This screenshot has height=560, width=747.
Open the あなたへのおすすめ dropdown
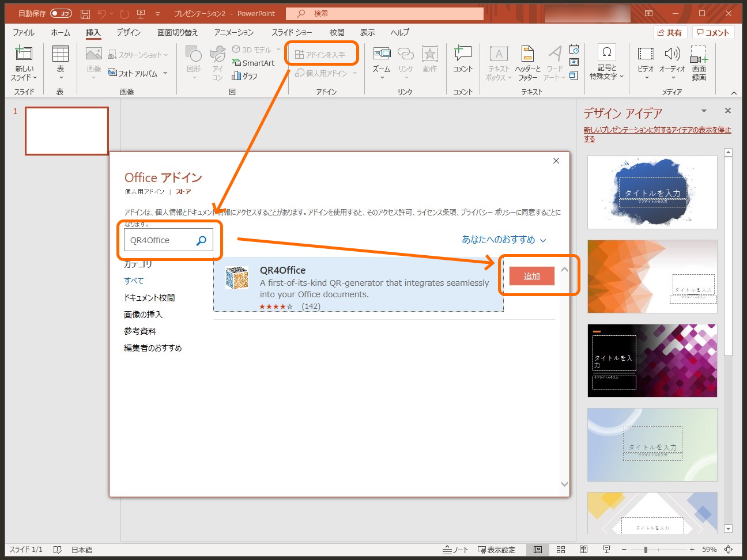(502, 240)
